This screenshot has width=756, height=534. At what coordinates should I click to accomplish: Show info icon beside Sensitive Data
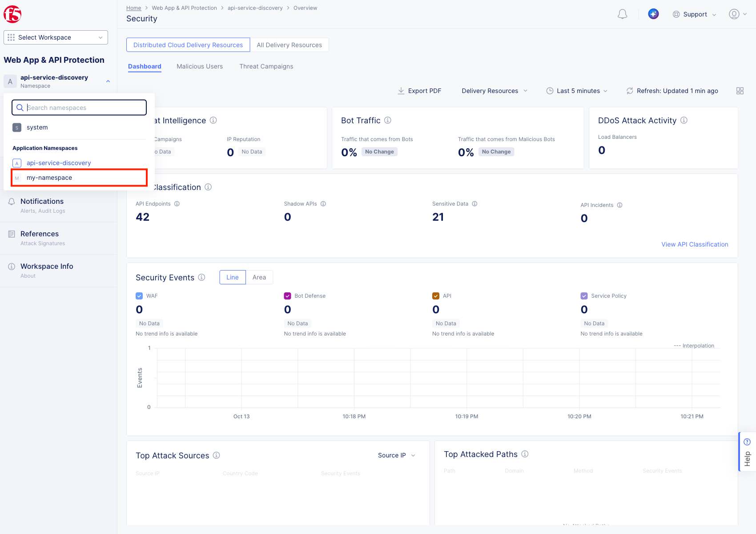(x=475, y=204)
